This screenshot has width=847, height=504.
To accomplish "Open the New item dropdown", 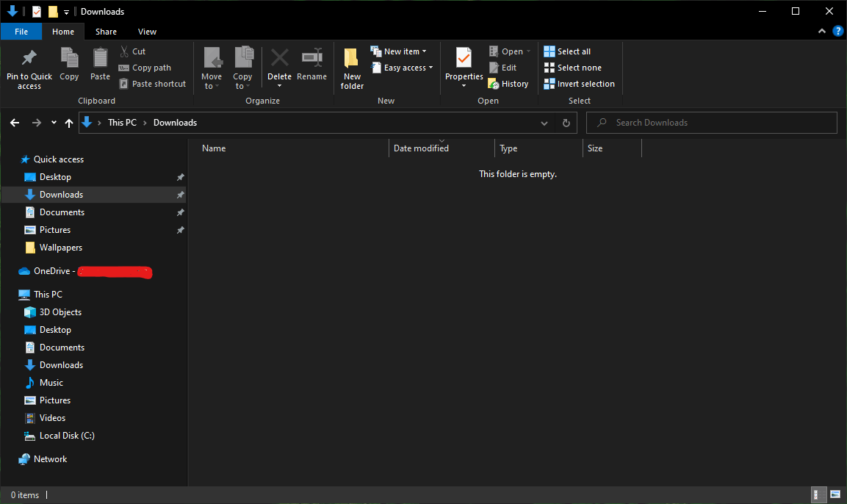I will point(399,51).
